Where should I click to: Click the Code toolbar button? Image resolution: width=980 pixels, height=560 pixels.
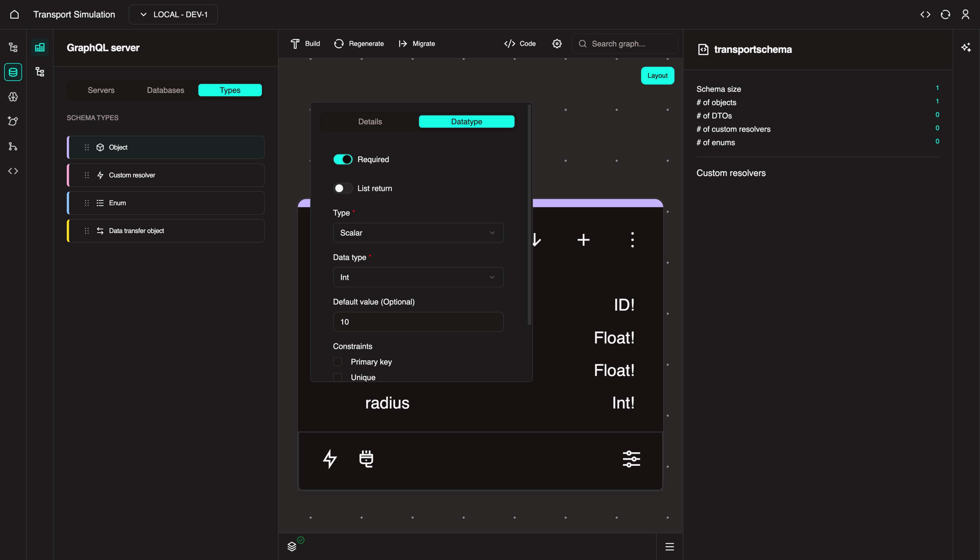520,43
